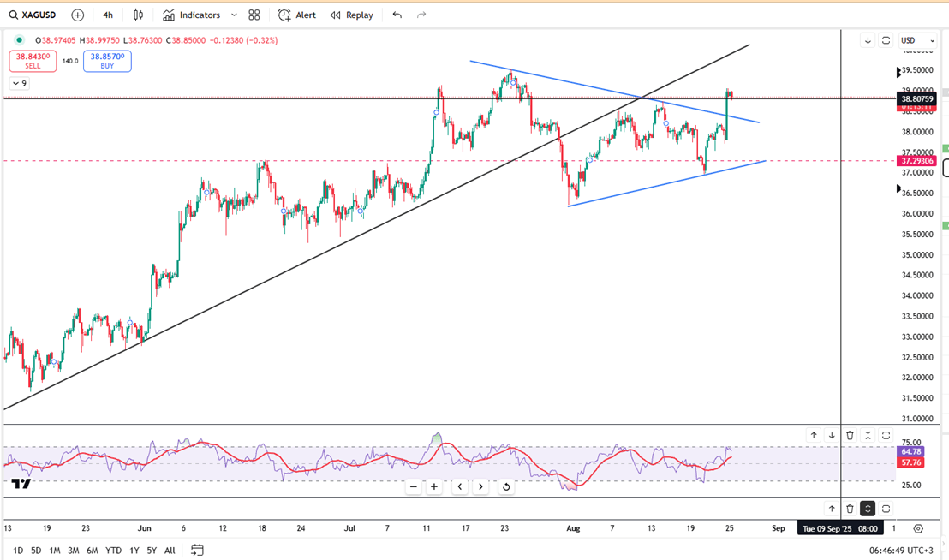
Task: Select the 3M date range
Action: tap(74, 551)
